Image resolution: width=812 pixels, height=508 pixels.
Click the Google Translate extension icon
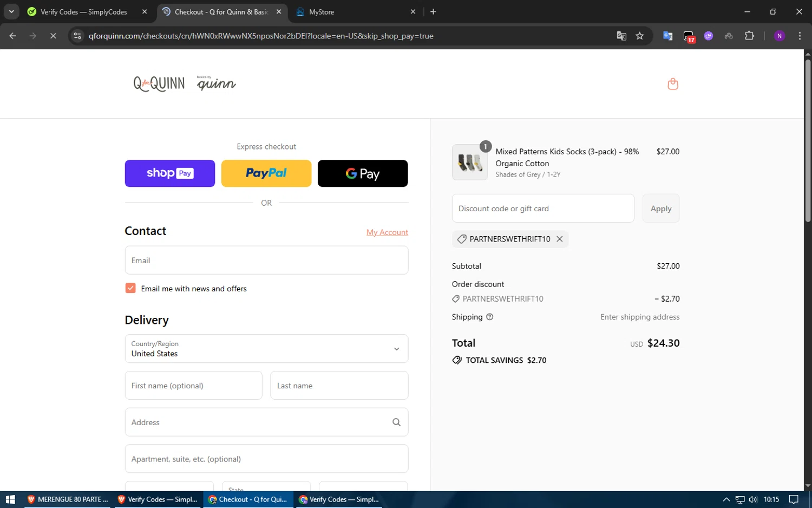[x=668, y=36]
